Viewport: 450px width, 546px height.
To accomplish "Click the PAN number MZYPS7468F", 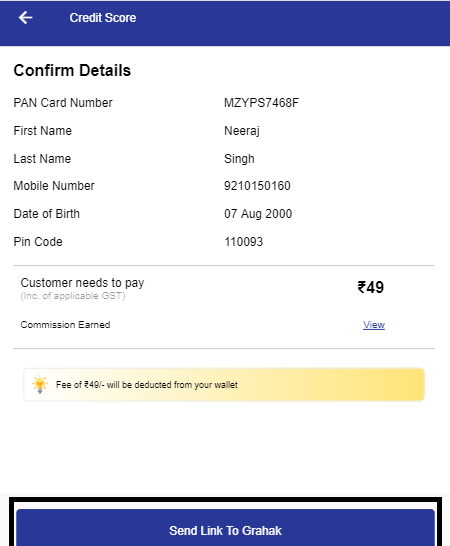I will [261, 103].
